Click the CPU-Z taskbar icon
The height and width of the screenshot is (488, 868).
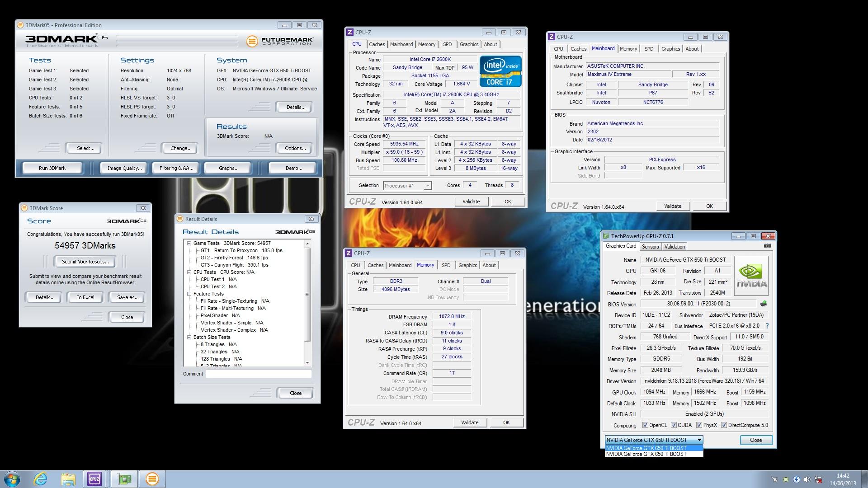point(94,479)
